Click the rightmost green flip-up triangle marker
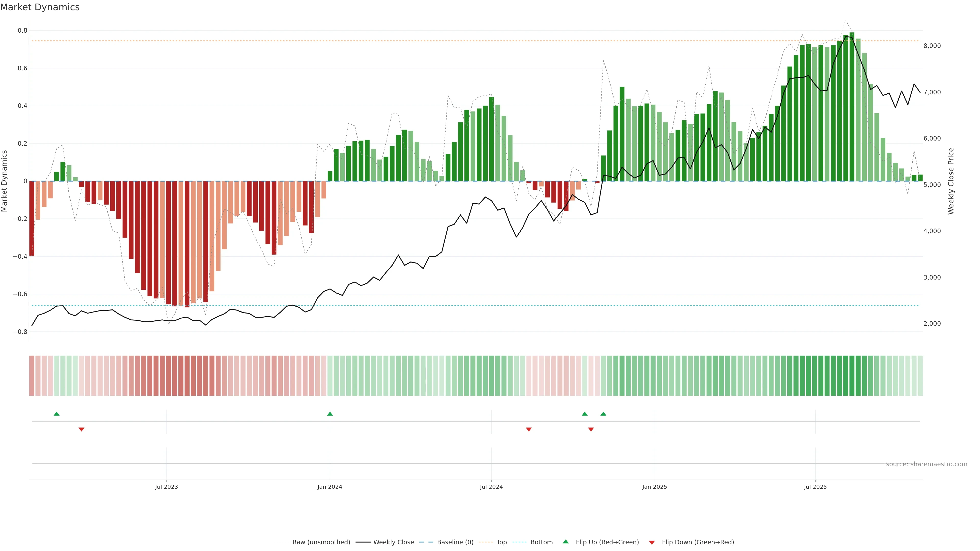980x551 pixels. [603, 414]
